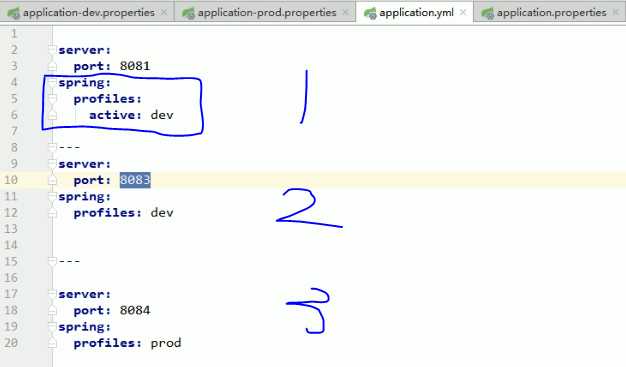Screen dimensions: 626x367
Task: Click line number 13 in gutter
Action: click(11, 229)
